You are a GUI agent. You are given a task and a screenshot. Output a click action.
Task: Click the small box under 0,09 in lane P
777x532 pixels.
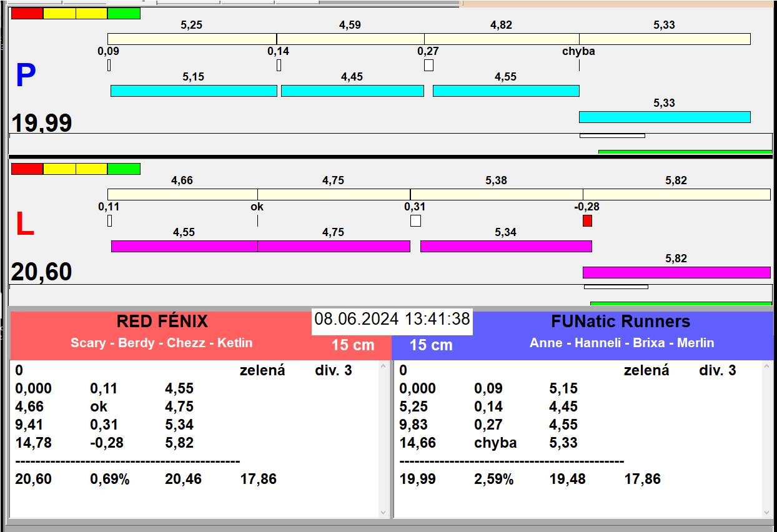coord(109,65)
